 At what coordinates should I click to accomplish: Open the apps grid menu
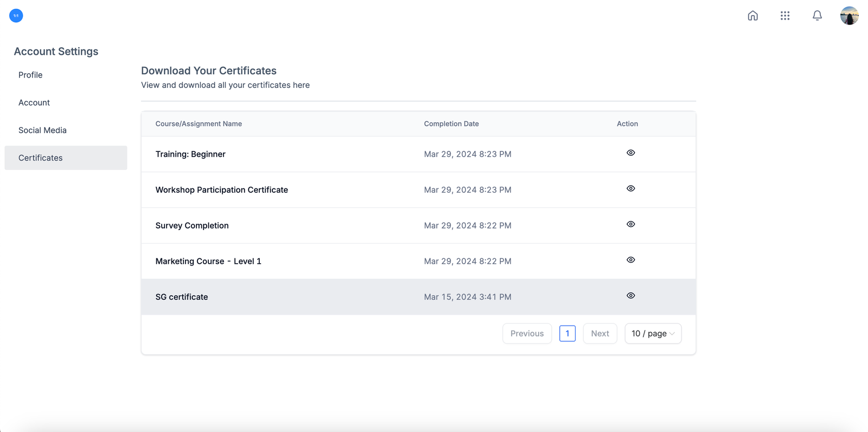[784, 16]
